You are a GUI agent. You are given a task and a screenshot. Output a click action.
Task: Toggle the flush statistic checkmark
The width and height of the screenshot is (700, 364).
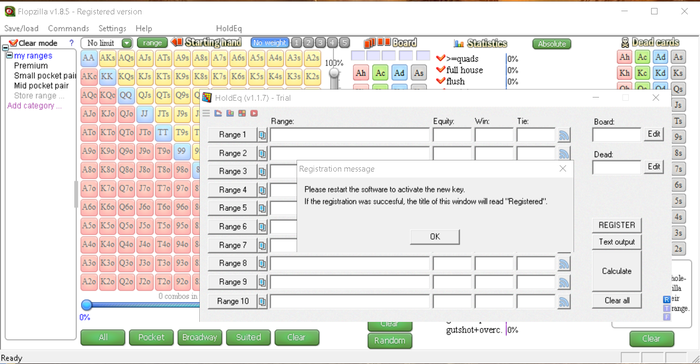point(440,81)
